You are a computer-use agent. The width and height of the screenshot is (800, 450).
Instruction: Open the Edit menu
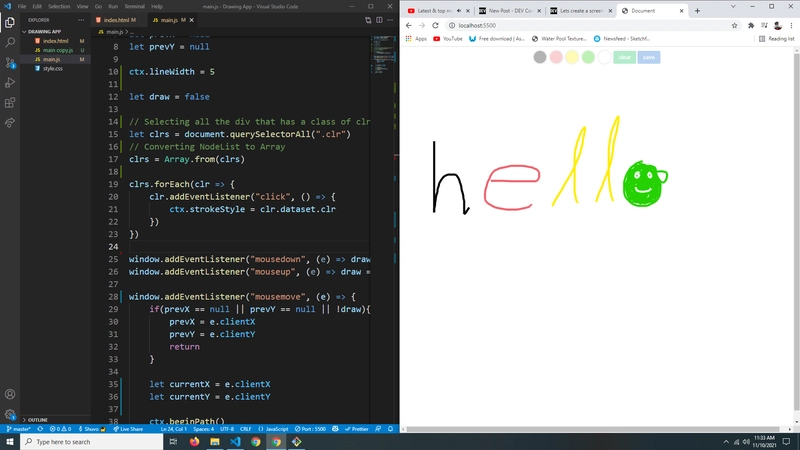pyautogui.click(x=37, y=7)
